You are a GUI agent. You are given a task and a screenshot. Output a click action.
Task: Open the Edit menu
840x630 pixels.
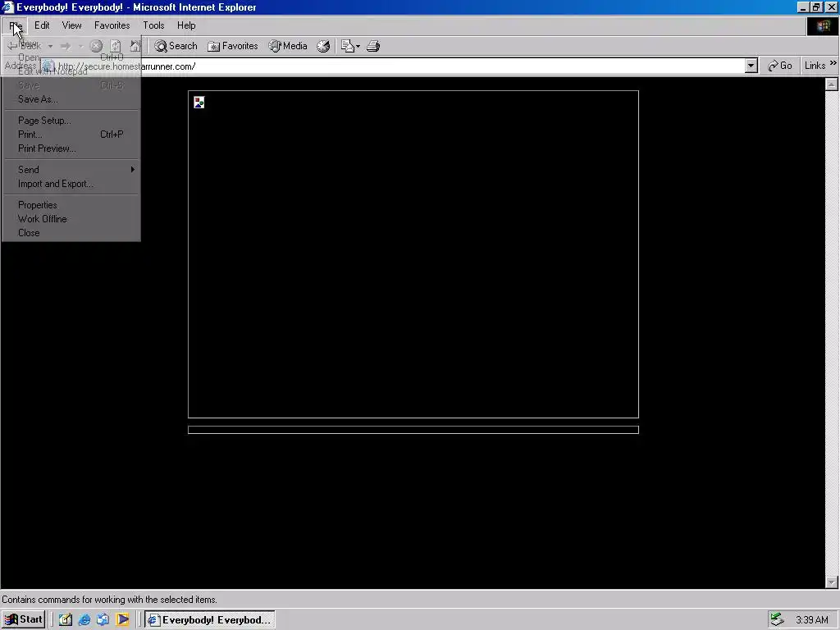point(42,25)
